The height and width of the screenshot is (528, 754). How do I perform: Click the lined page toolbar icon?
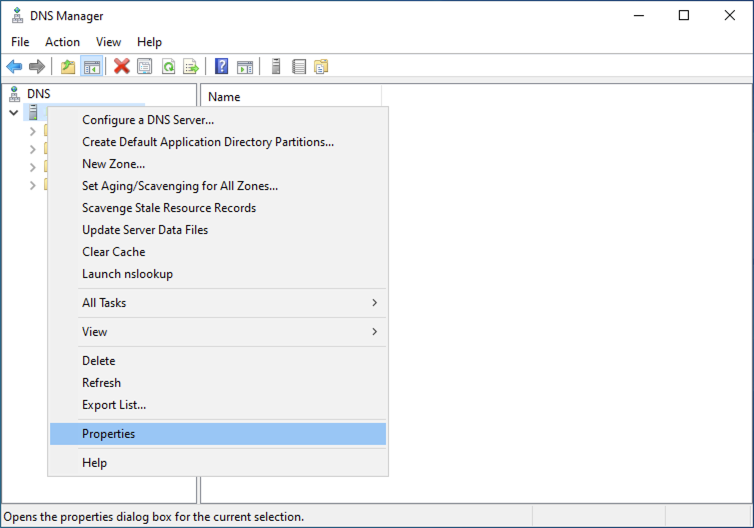pos(299,66)
